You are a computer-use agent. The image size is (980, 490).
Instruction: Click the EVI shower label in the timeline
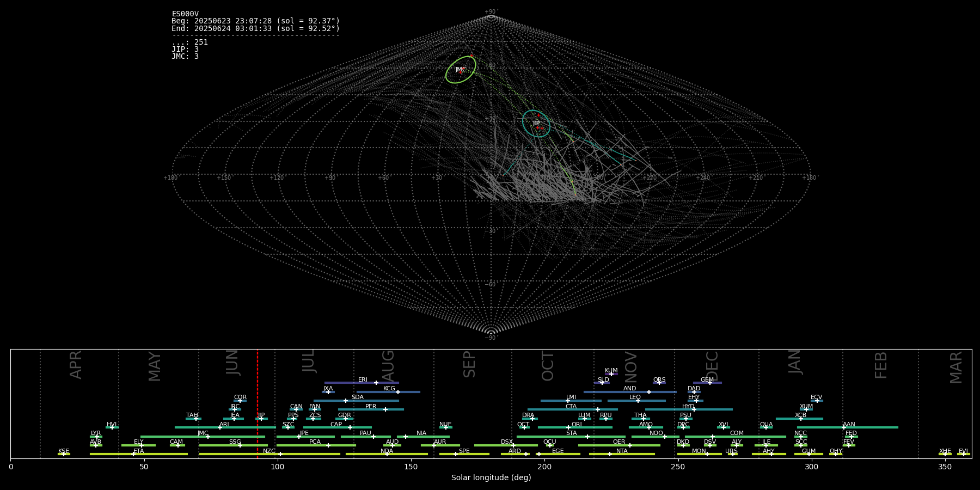[963, 451]
